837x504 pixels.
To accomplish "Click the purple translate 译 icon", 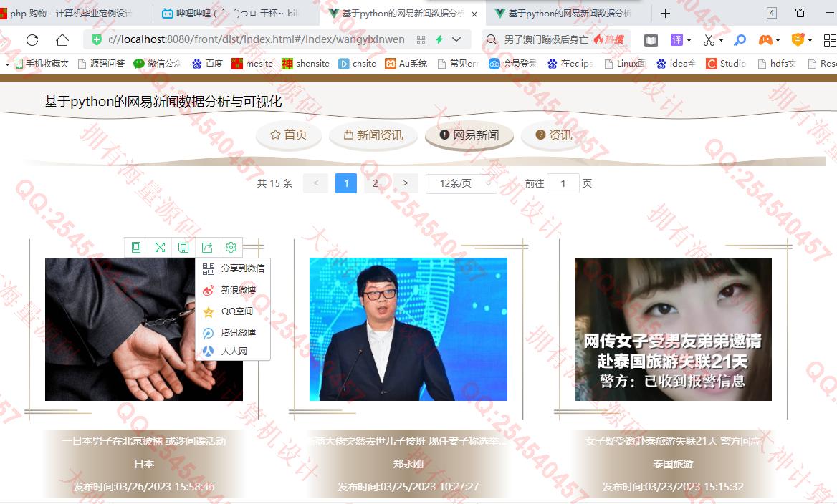I will [x=676, y=40].
